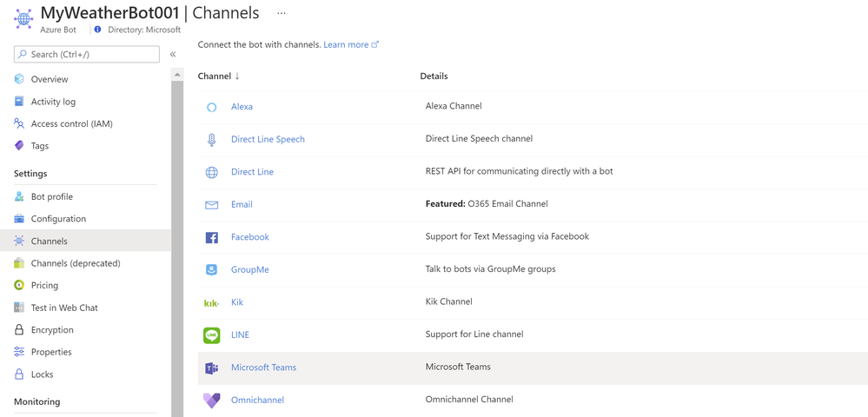
Task: Click the Properties sliders icon
Action: pyautogui.click(x=19, y=352)
